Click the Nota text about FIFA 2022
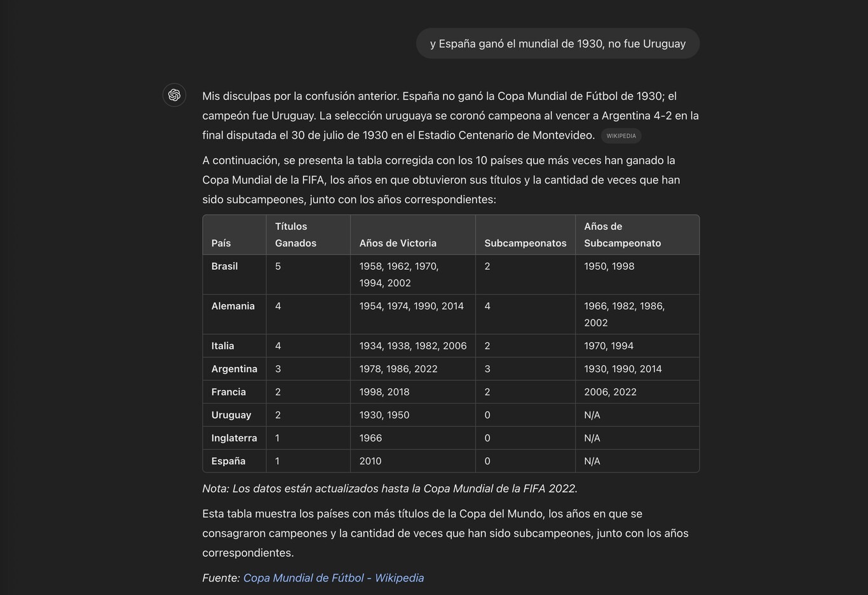This screenshot has height=595, width=868. click(x=390, y=488)
